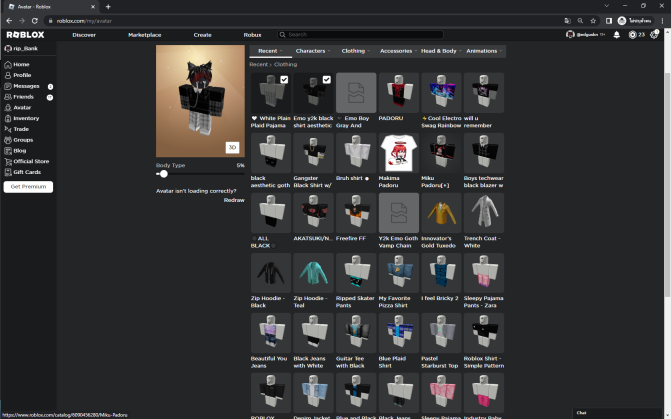Open the Gift Cards sidebar icon
The height and width of the screenshot is (419, 671).
click(x=8, y=172)
